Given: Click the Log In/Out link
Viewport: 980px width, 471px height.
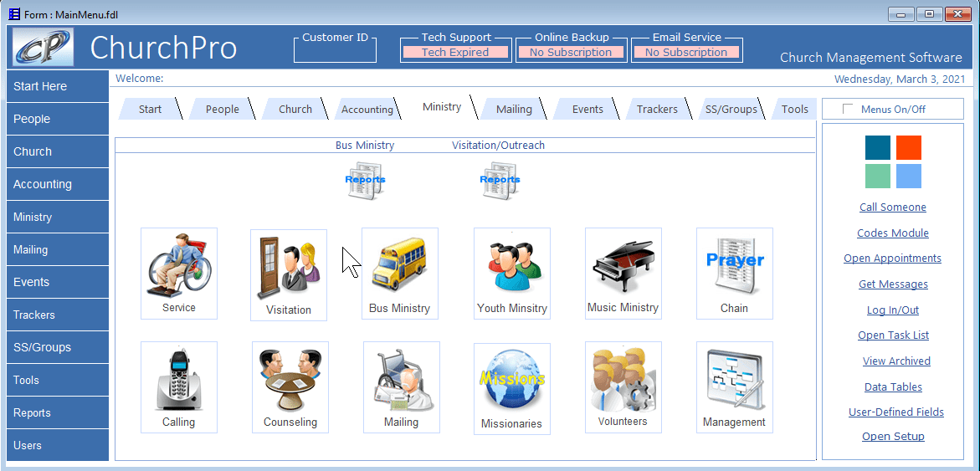Looking at the screenshot, I should pos(892,310).
